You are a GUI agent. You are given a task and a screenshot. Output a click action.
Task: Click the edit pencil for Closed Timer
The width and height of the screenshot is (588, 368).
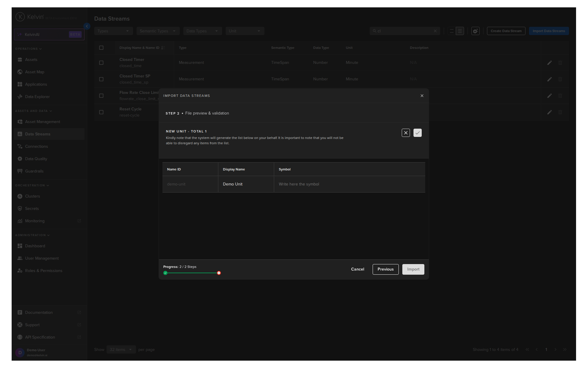click(549, 63)
